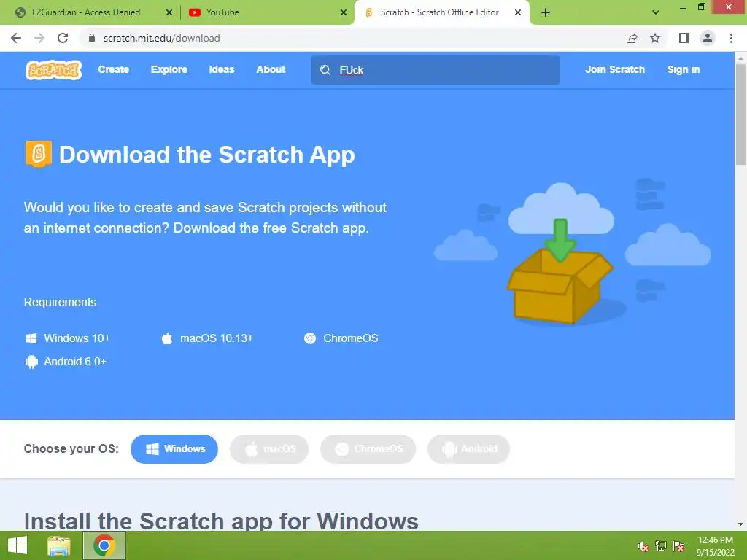The height and width of the screenshot is (560, 747).
Task: Open the Explore menu item
Action: click(169, 69)
